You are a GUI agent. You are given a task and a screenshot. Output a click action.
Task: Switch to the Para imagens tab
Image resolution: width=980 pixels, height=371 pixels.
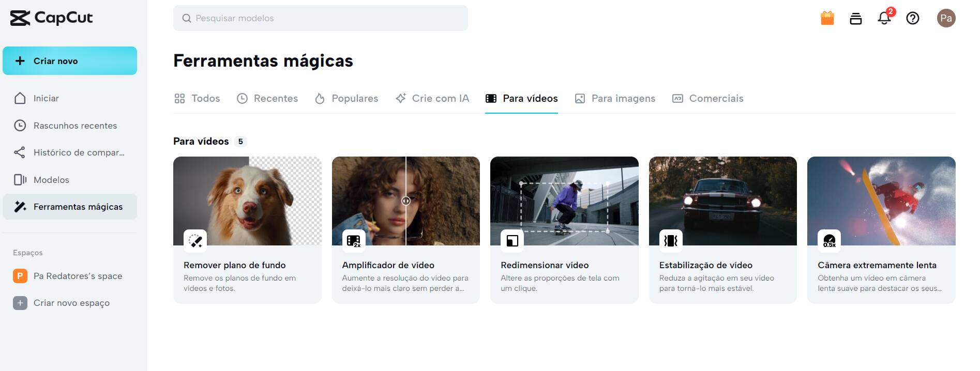(615, 98)
